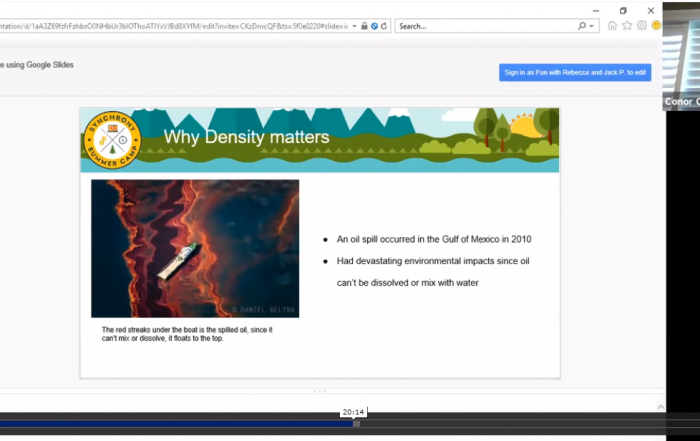Click the oil spill photo on slide
The image size is (700, 441).
pyautogui.click(x=195, y=249)
